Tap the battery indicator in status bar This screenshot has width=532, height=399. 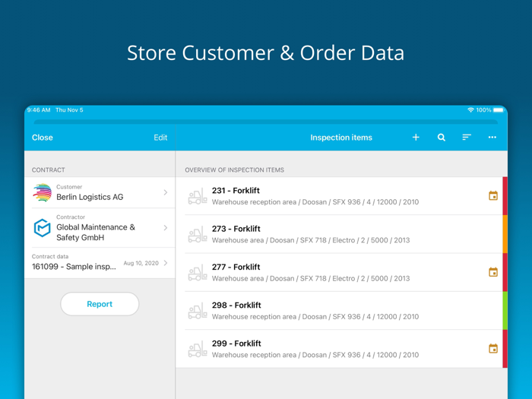[499, 110]
